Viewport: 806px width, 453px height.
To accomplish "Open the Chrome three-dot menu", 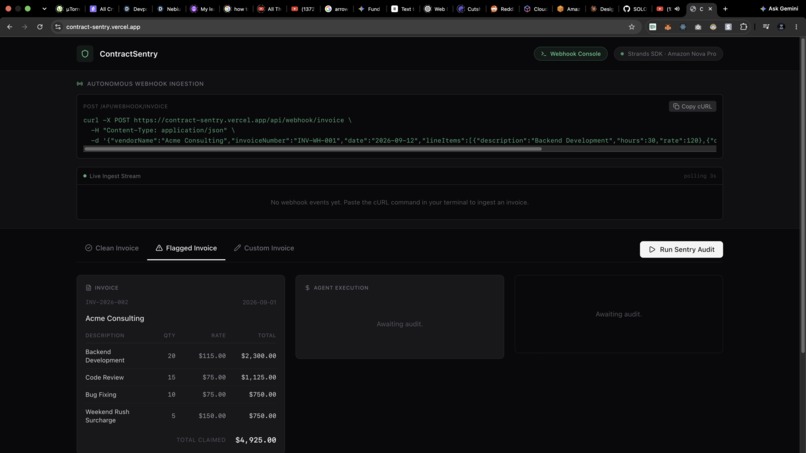I will click(x=796, y=27).
